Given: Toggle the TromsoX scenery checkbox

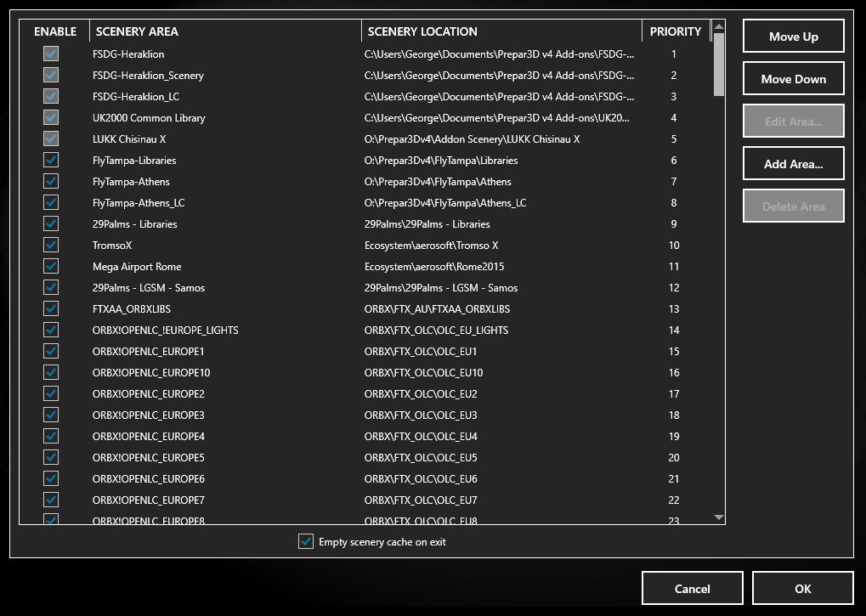Looking at the screenshot, I should (51, 246).
